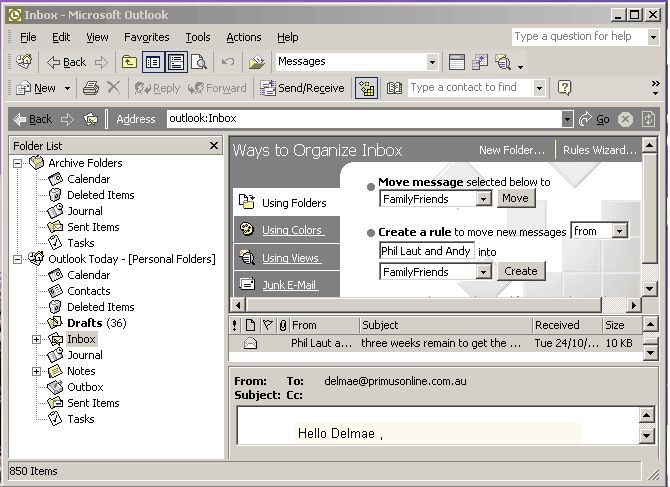Click the New Folder... link
The width and height of the screenshot is (670, 487).
point(512,150)
